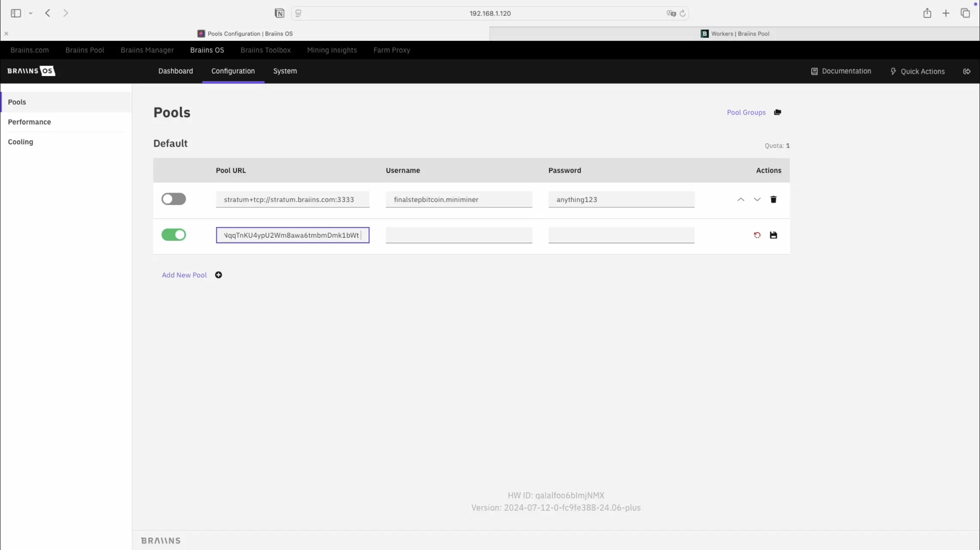The image size is (980, 550).
Task: Click the Notion extension icon in toolbar
Action: [x=279, y=13]
